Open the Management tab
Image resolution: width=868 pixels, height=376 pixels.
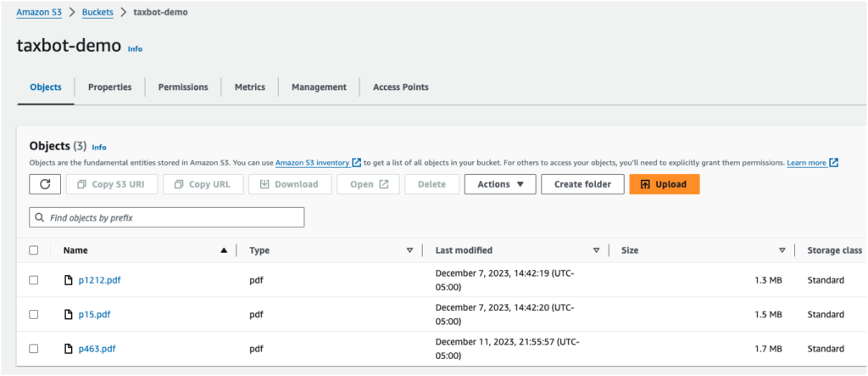(319, 87)
